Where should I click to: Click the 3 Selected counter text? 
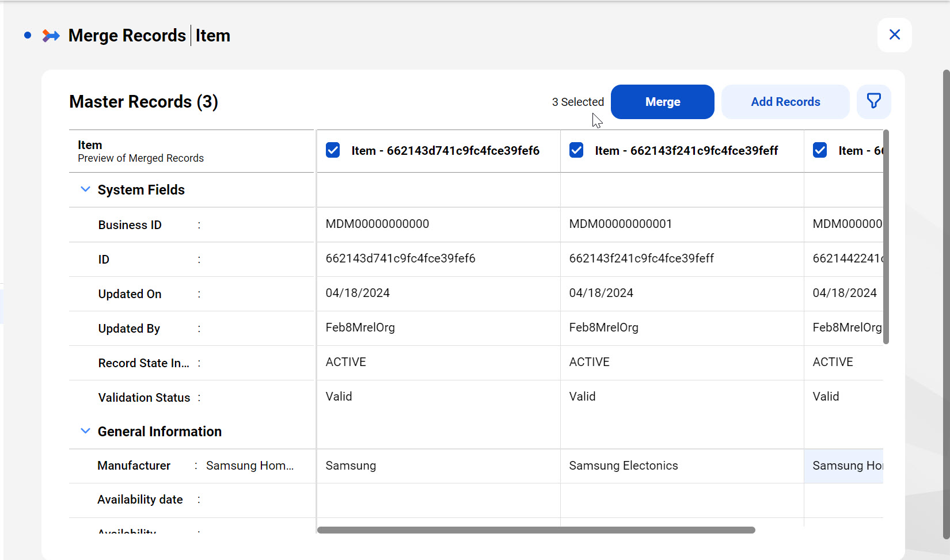click(577, 102)
